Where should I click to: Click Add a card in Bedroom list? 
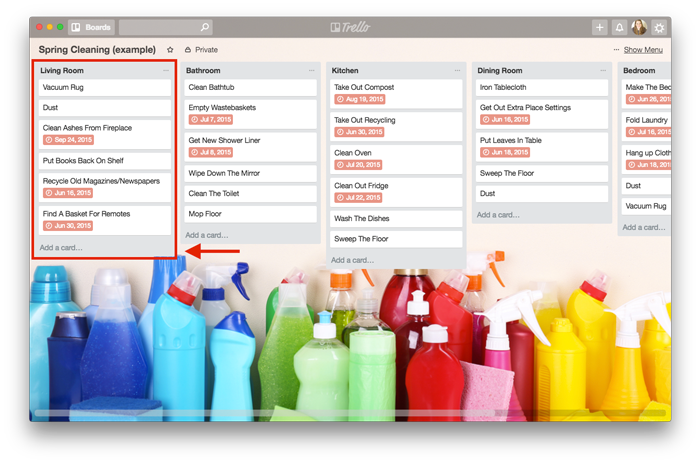coord(644,228)
